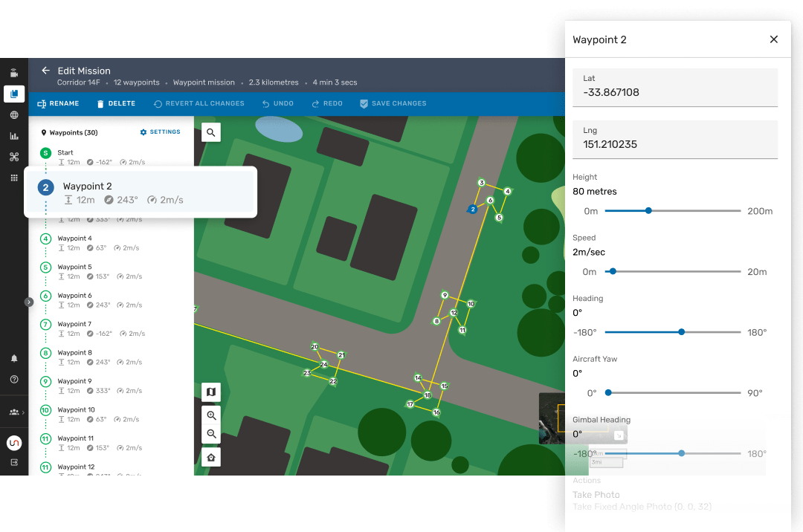This screenshot has width=803, height=532.
Task: Select Waypoint 10 in the list
Action: [111, 415]
